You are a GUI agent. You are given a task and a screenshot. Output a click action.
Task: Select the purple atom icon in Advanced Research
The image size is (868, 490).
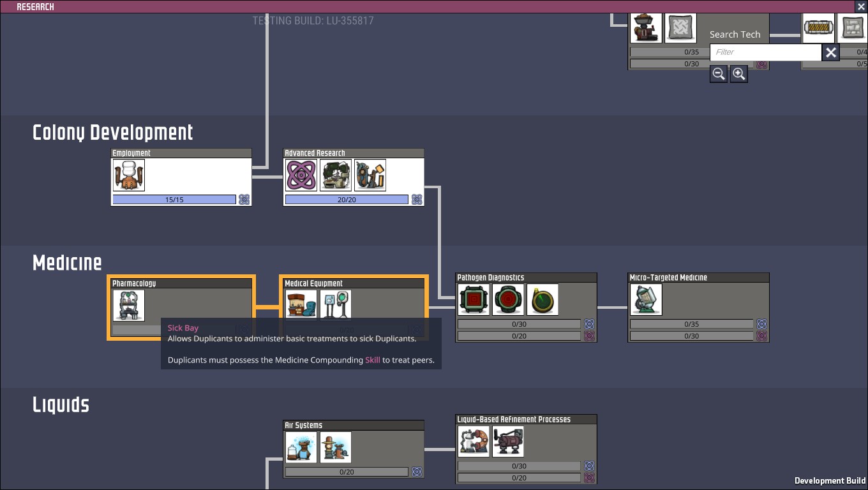[x=301, y=175]
